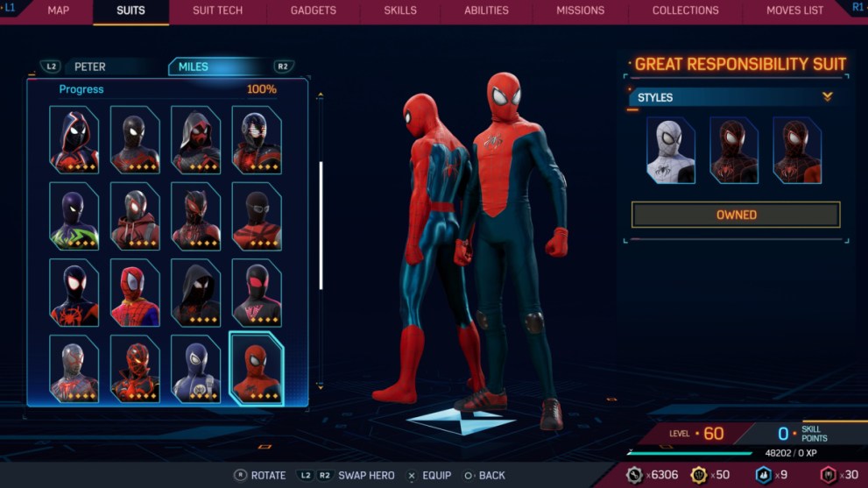Viewport: 868px width, 488px height.
Task: Expand the Styles dropdown chevron
Action: [827, 97]
